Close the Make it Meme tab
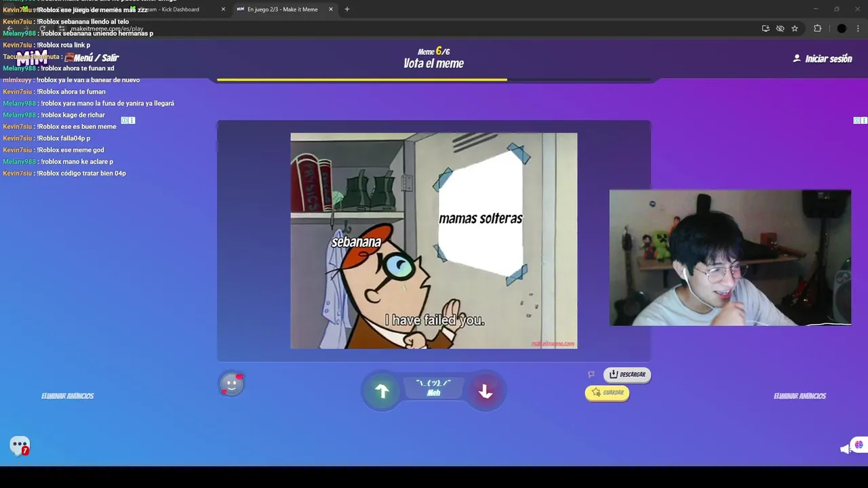Image resolution: width=868 pixels, height=488 pixels. 331,9
